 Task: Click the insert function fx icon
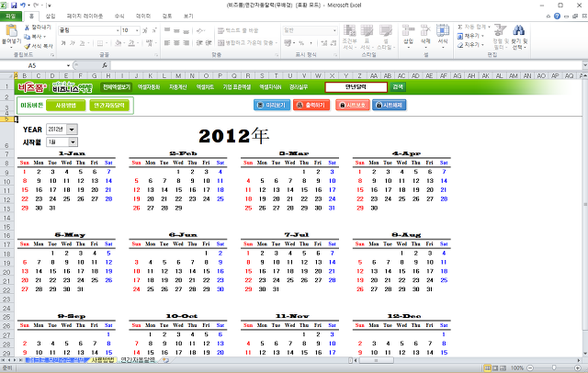pos(105,65)
